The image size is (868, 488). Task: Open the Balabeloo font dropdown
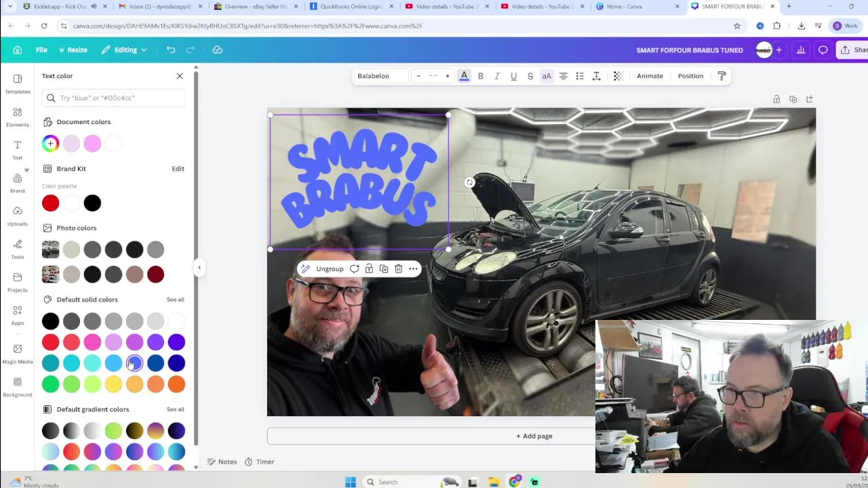pos(380,76)
